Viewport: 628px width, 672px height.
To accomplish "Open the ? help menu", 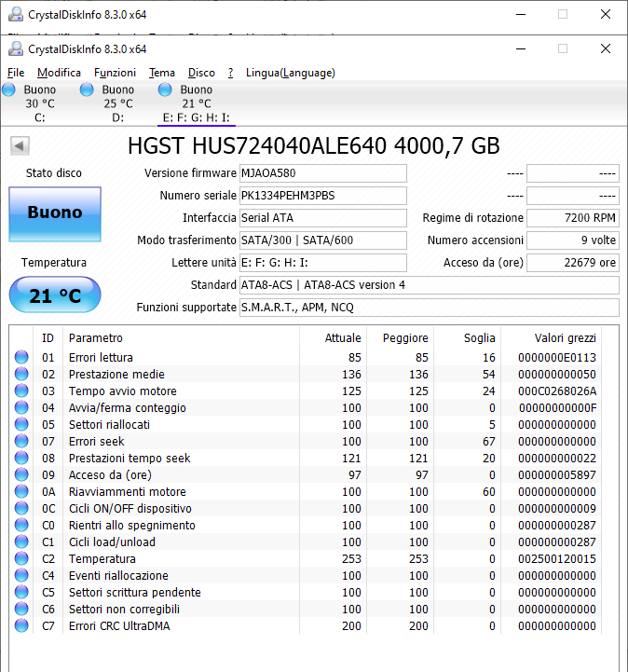I will 230,73.
